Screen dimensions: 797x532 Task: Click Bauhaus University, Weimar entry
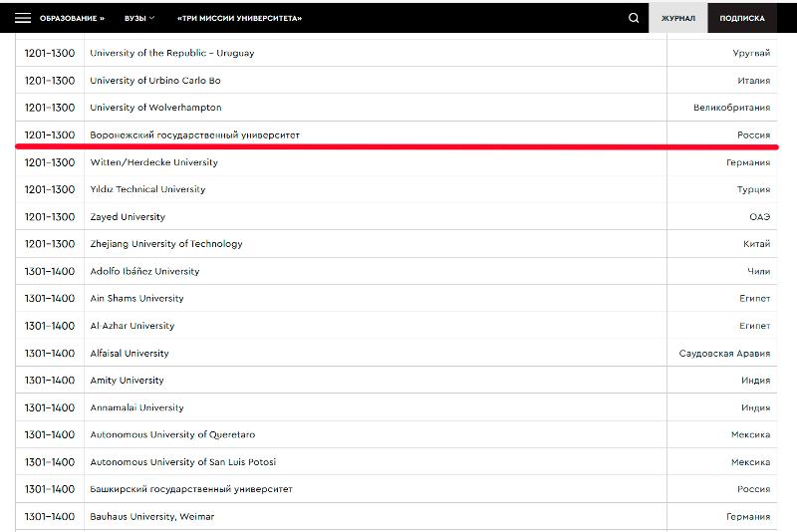[151, 517]
